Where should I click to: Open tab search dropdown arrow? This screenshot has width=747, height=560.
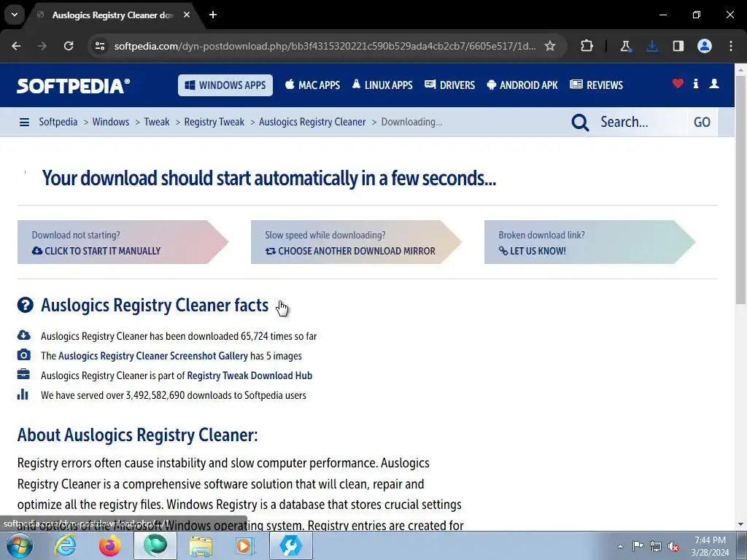(15, 15)
